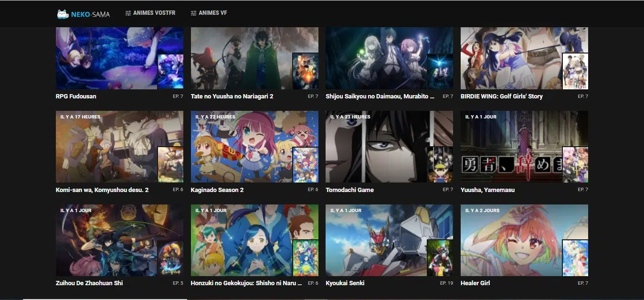Click the Healer Girl title link
The image size is (644, 300).
point(475,283)
